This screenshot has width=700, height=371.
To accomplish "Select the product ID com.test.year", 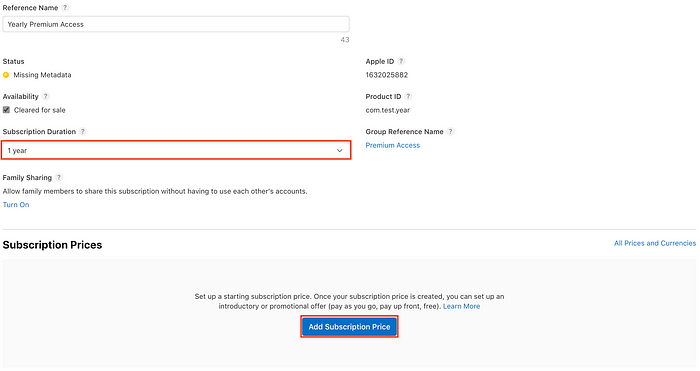I will pyautogui.click(x=388, y=110).
